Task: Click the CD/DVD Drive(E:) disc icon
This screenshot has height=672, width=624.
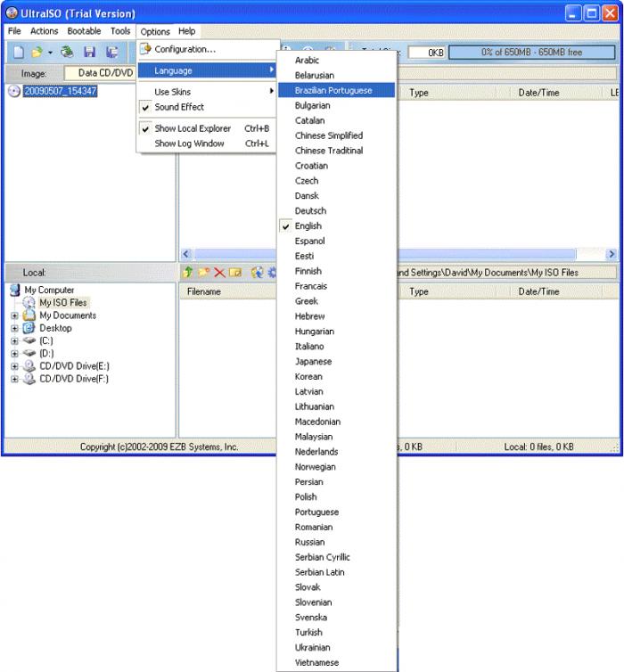Action: click(x=29, y=366)
